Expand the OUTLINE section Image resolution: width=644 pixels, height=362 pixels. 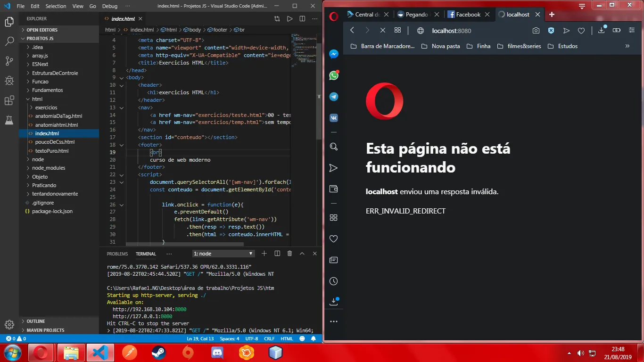pyautogui.click(x=36, y=321)
